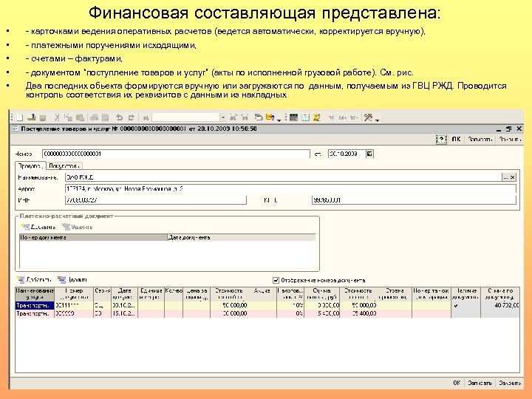Viewport: 532px width, 399px height.
Task: Click the Номер field with 000000000000000001
Action: tap(176, 154)
